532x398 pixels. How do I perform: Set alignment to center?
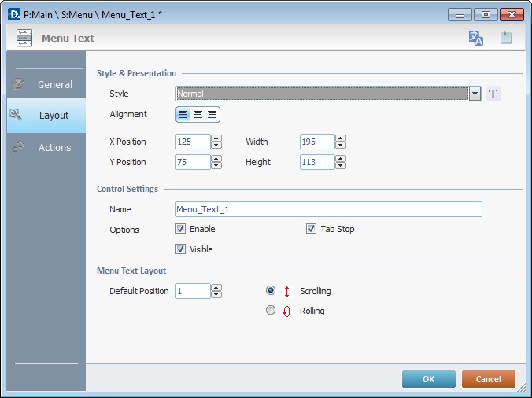(x=198, y=115)
